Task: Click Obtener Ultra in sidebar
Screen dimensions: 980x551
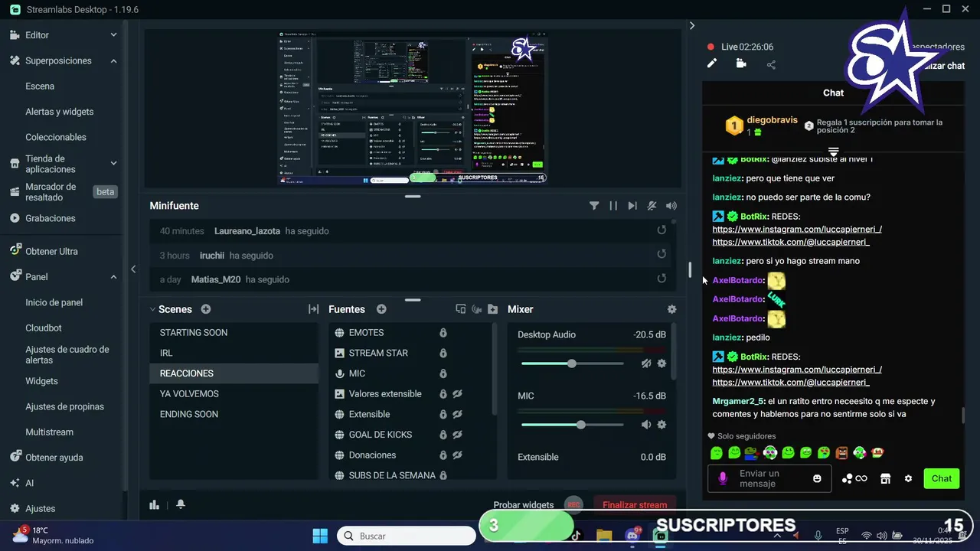Action: [x=51, y=251]
